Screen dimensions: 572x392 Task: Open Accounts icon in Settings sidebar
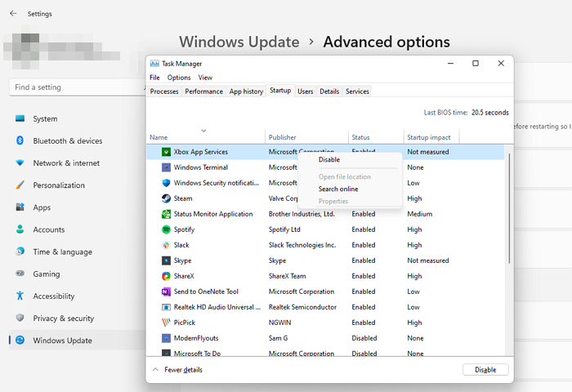pyautogui.click(x=20, y=229)
